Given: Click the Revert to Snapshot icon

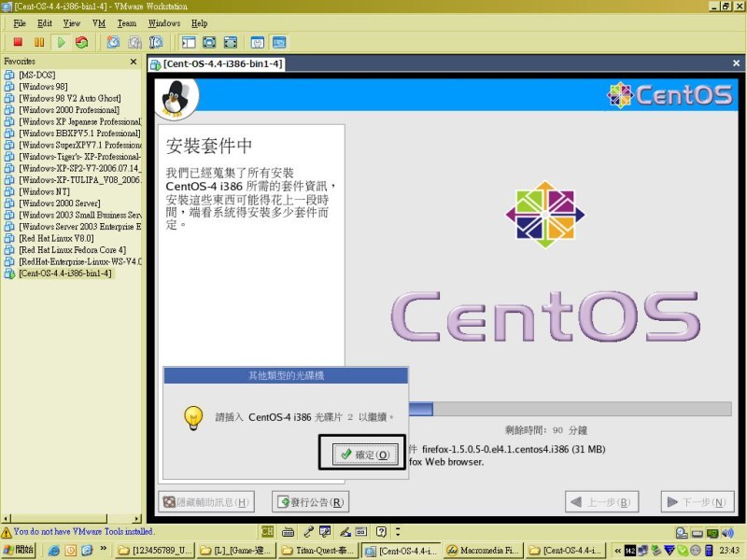Looking at the screenshot, I should click(134, 42).
